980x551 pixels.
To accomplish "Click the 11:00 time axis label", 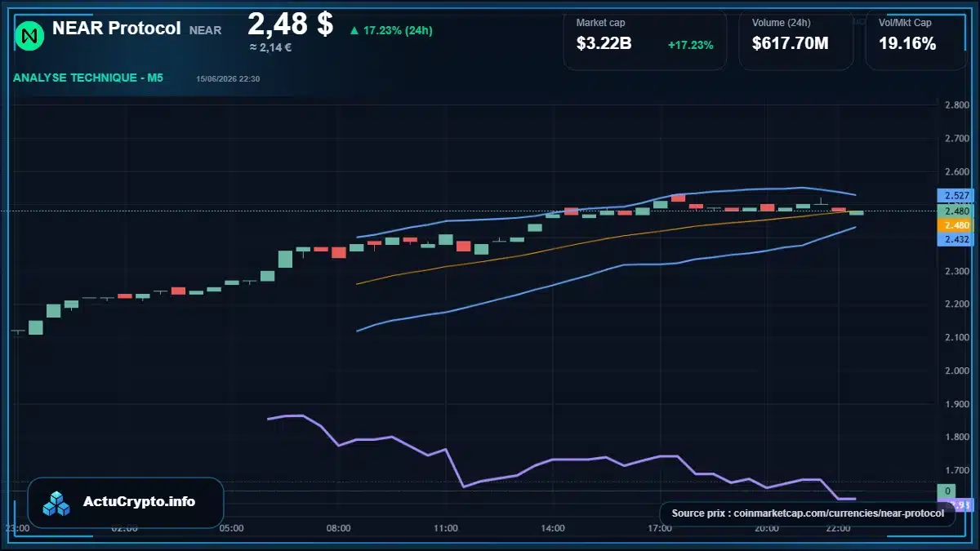I will click(445, 528).
